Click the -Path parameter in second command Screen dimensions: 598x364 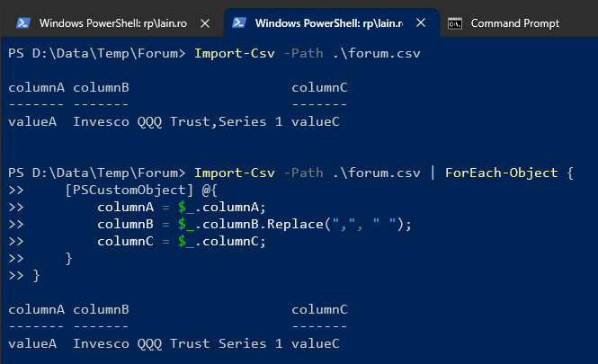pos(304,173)
